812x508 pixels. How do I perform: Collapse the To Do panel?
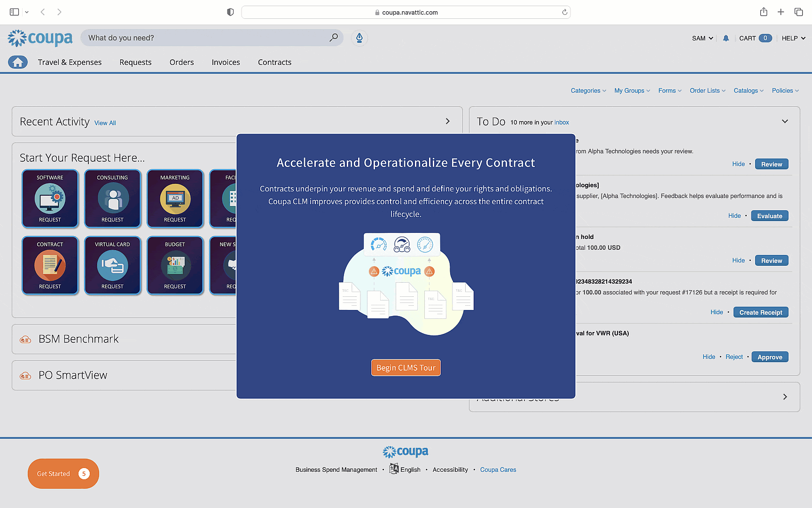point(785,121)
